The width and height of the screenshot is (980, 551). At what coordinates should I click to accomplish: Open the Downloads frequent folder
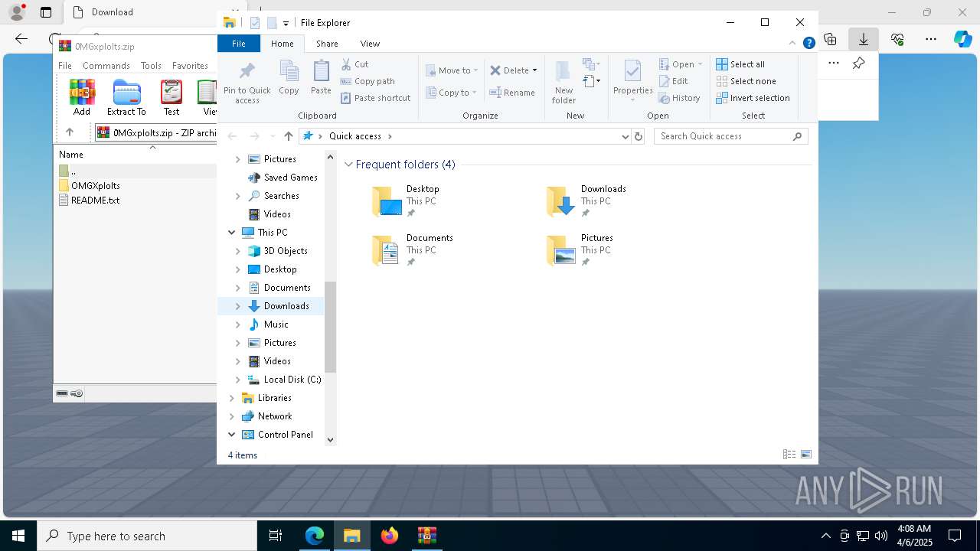tap(586, 201)
